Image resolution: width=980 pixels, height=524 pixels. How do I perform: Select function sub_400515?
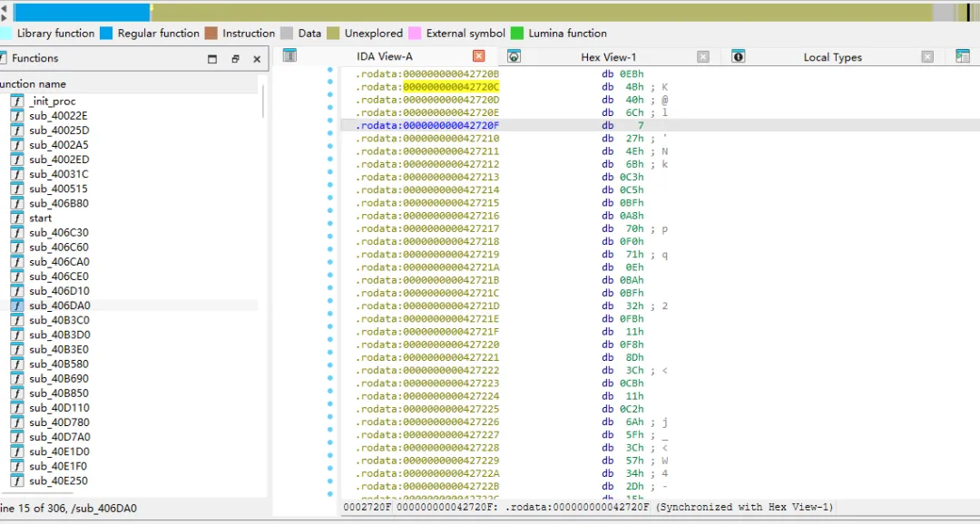pos(58,189)
